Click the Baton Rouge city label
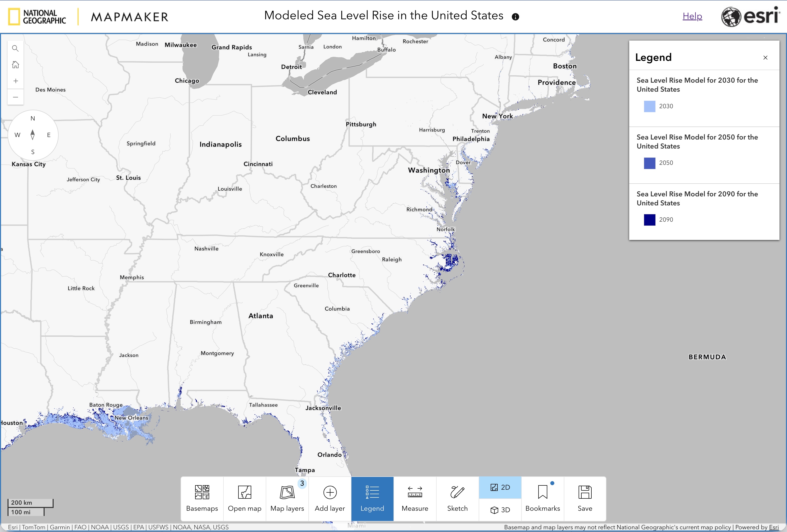Viewport: 787px width, 532px height. click(x=106, y=405)
